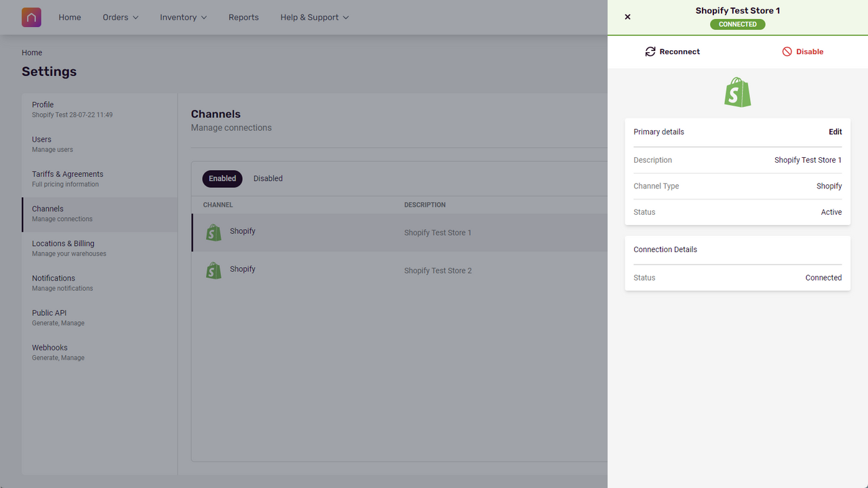The width and height of the screenshot is (868, 488).
Task: Select the Shopify Test Store 2 description cell
Action: coord(437,270)
